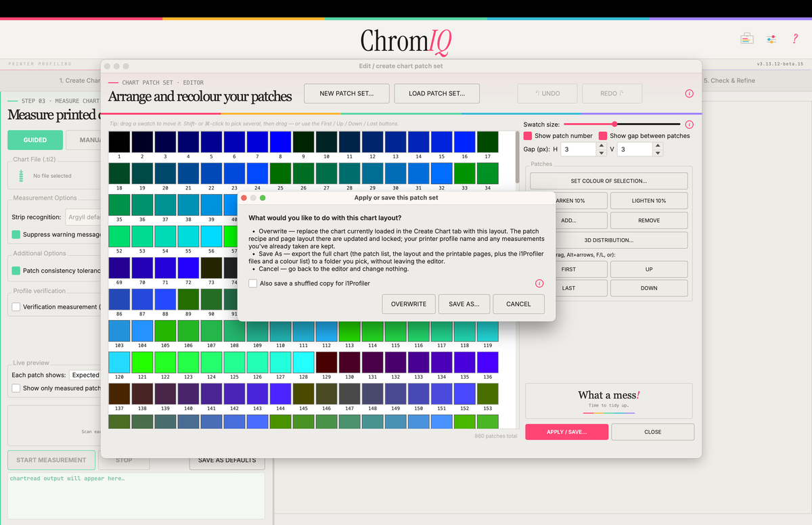The height and width of the screenshot is (525, 812).
Task: Enable Verification measurement checkbox
Action: [16, 306]
